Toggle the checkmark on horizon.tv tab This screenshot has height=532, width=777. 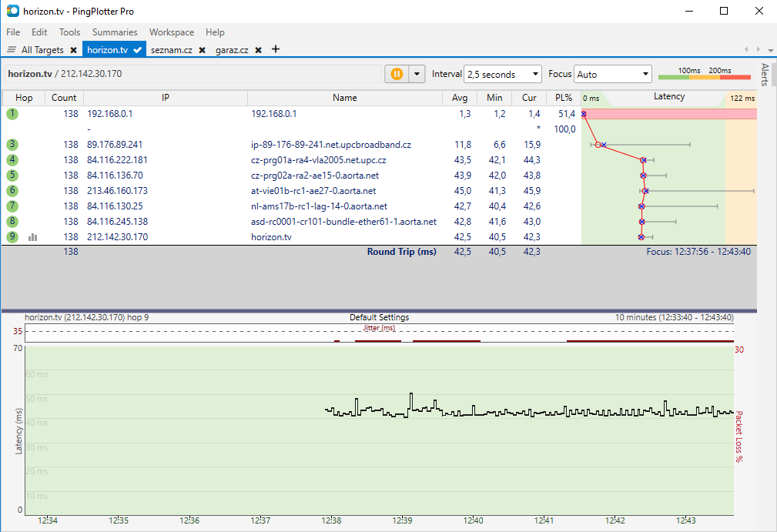[137, 50]
